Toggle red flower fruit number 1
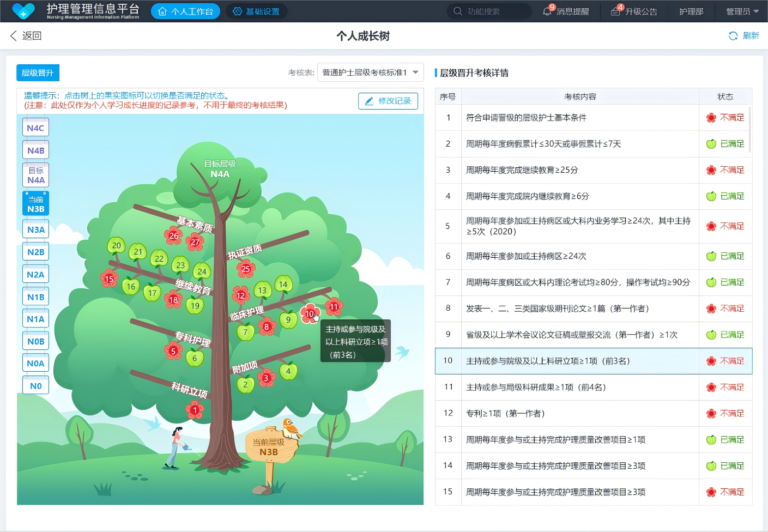768x532 pixels. 195,410
